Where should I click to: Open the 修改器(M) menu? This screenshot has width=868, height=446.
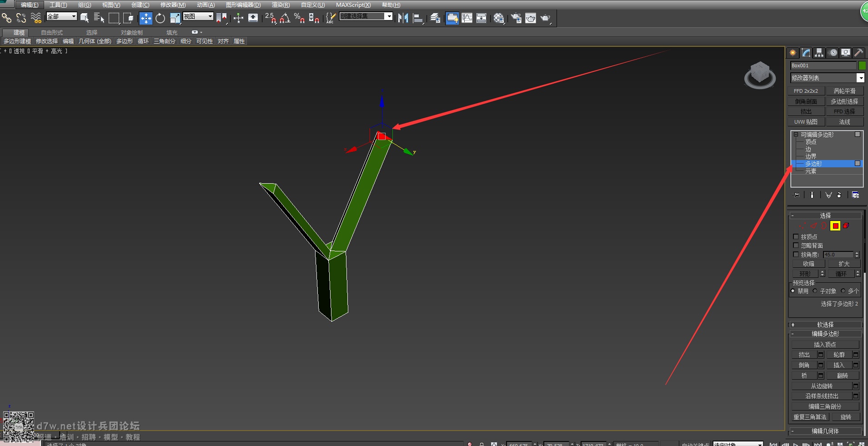[x=173, y=5]
